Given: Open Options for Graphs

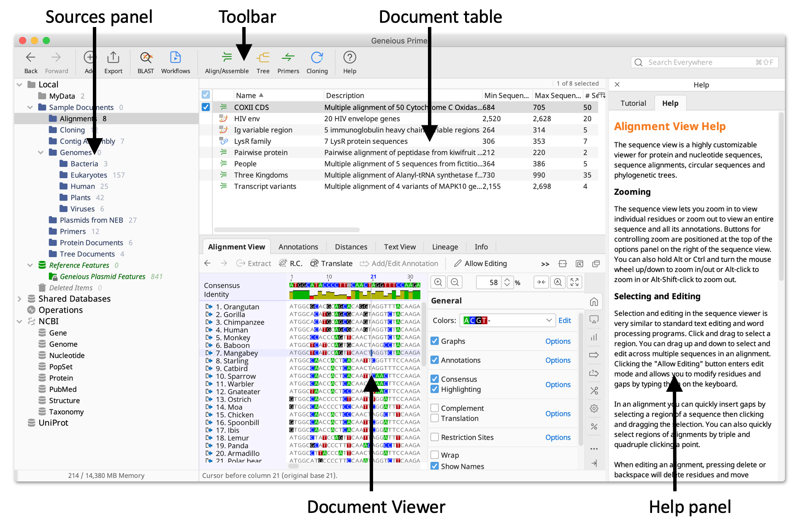Looking at the screenshot, I should click(558, 341).
